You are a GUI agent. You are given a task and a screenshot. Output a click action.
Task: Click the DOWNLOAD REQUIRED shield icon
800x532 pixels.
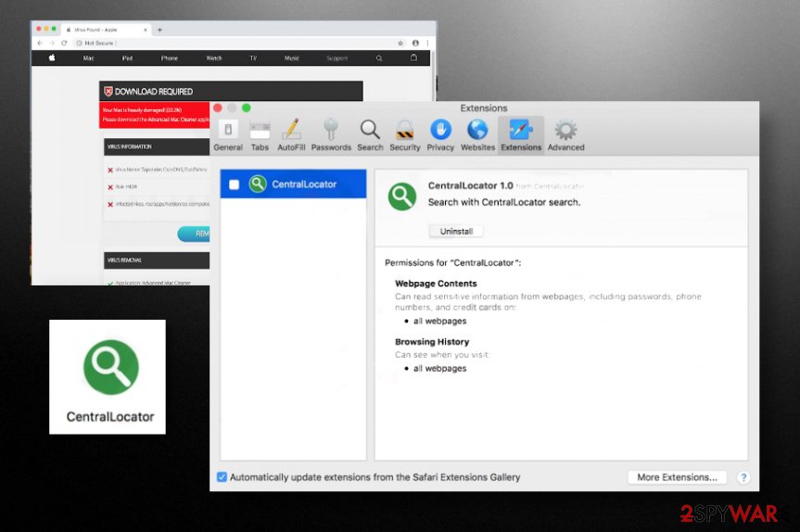pyautogui.click(x=108, y=92)
